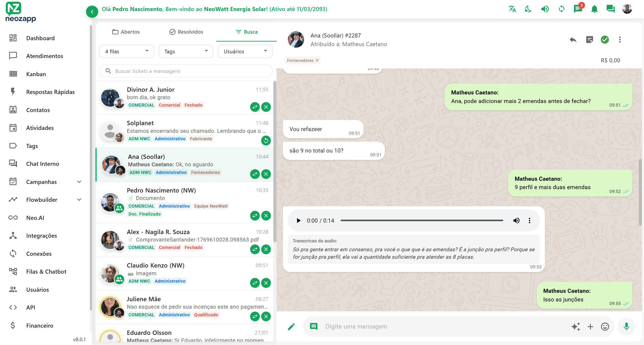Screen dimensions: 644x345
Task: Toggle dark mode in the top bar
Action: pos(528,9)
